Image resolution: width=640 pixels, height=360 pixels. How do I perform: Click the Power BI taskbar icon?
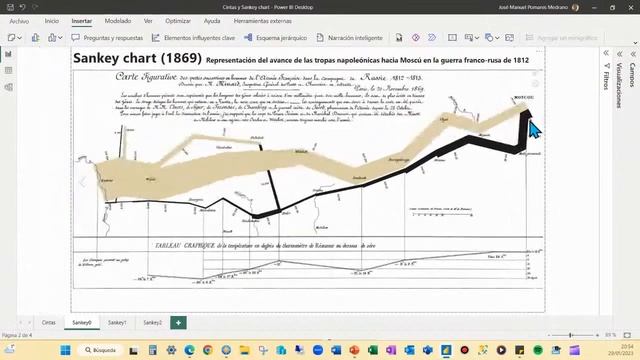coord(446,350)
